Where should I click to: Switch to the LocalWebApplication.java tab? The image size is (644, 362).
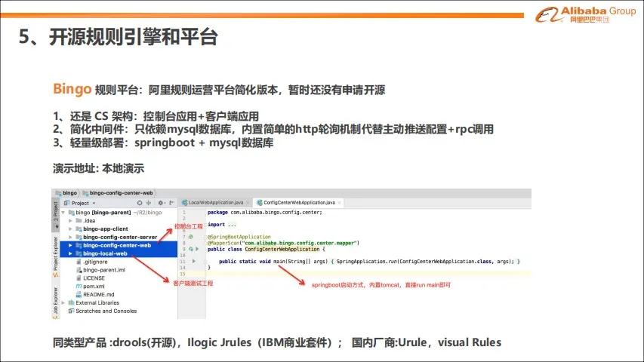215,202
